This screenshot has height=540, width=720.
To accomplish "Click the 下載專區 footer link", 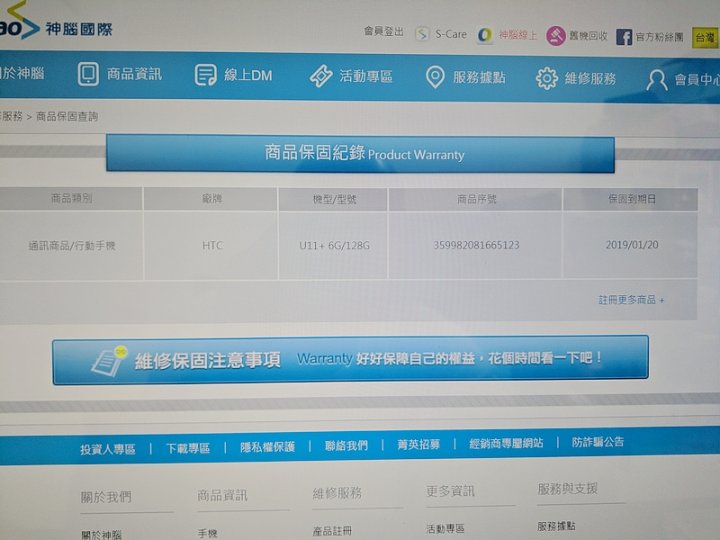I will coord(188,448).
